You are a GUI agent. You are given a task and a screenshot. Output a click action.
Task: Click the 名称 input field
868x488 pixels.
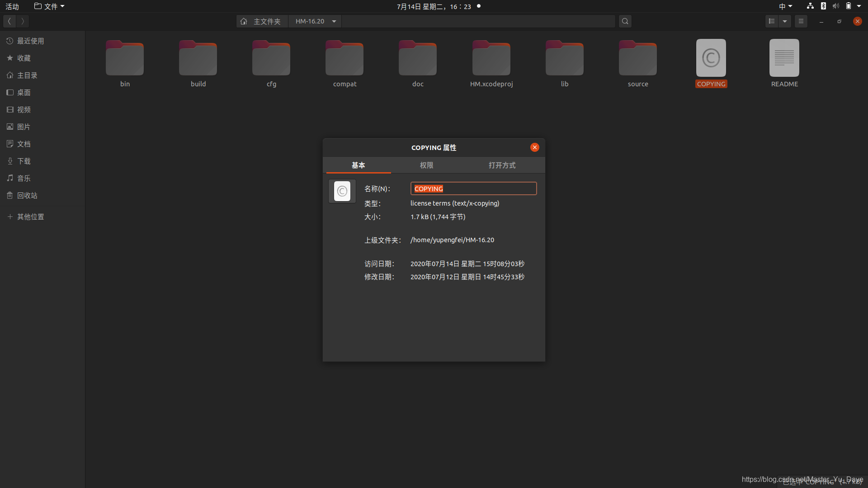coord(473,188)
